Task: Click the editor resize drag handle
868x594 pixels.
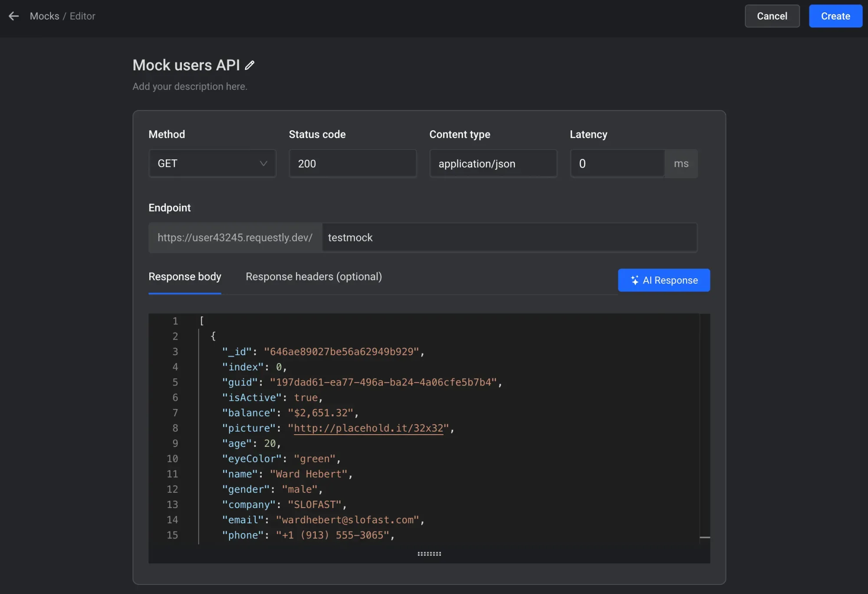Action: coord(429,554)
